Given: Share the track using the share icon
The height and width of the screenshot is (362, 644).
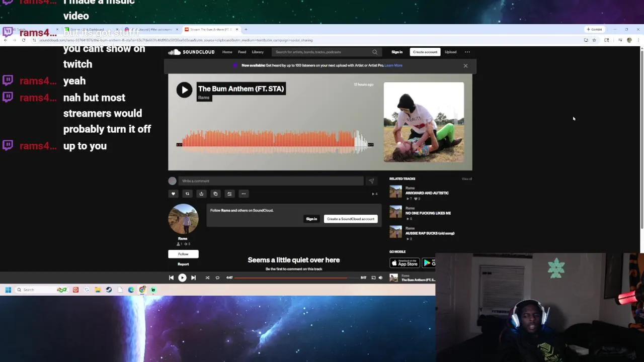Looking at the screenshot, I should pyautogui.click(x=201, y=194).
